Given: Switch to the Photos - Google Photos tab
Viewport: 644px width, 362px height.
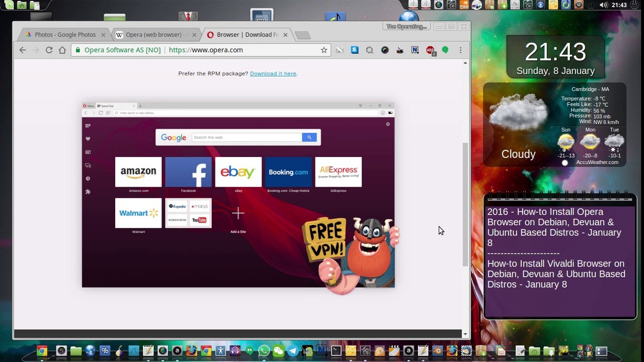Looking at the screenshot, I should (x=65, y=35).
